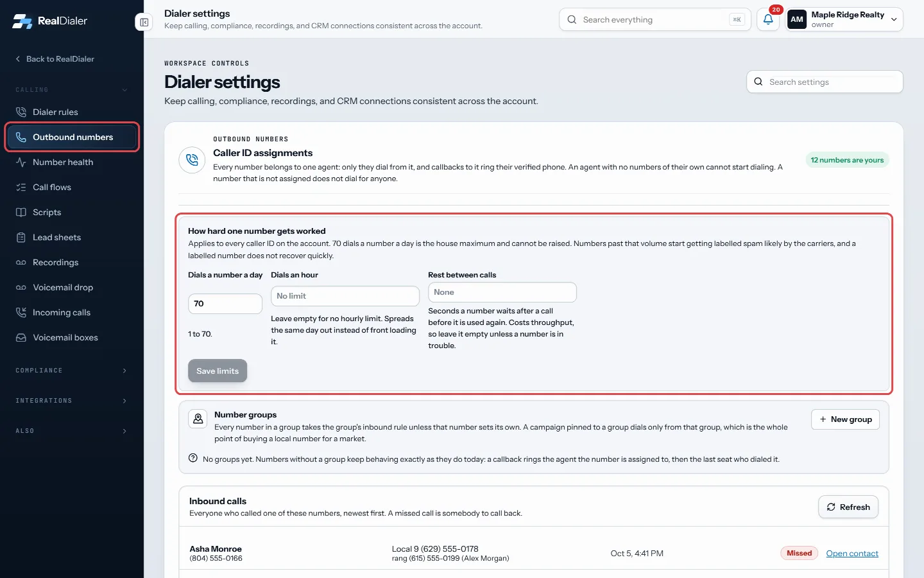Refresh the Inbound calls list
Viewport: 924px width, 578px height.
(x=848, y=507)
